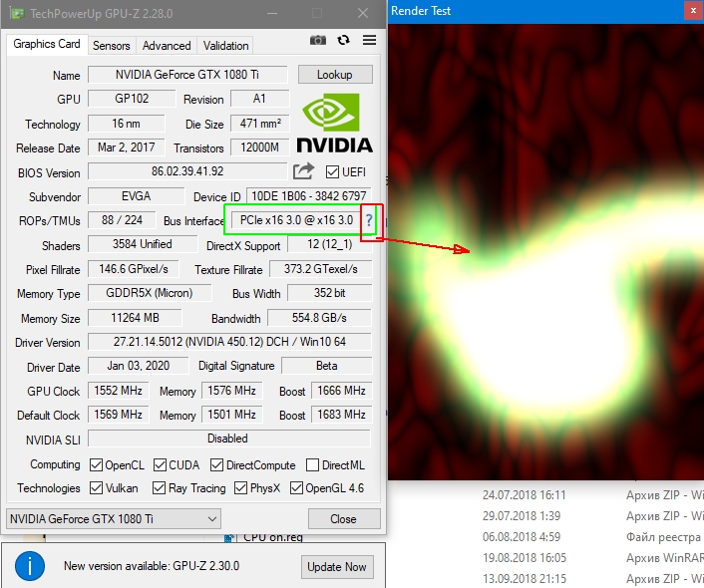The height and width of the screenshot is (588, 704).
Task: Click the Transistors field 12000M
Action: (259, 147)
